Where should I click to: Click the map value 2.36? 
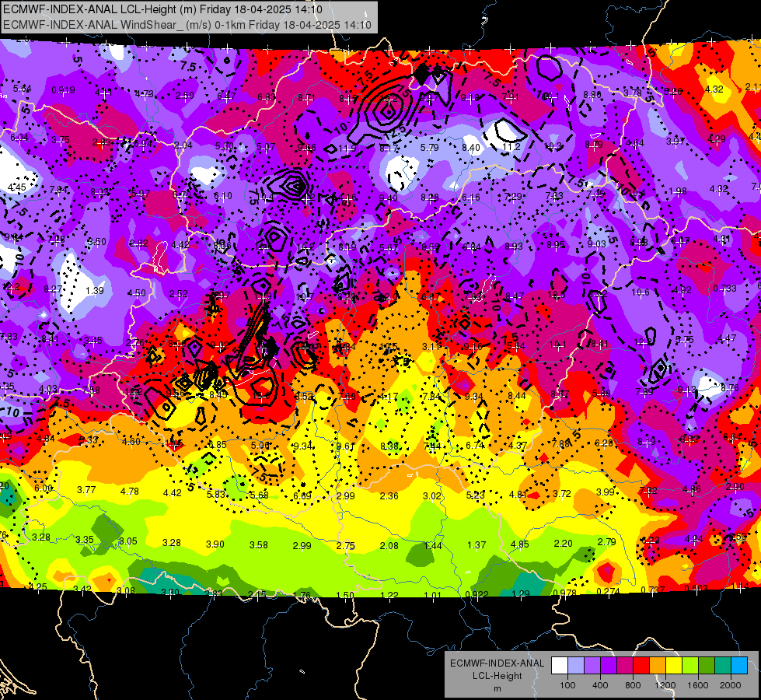point(389,496)
